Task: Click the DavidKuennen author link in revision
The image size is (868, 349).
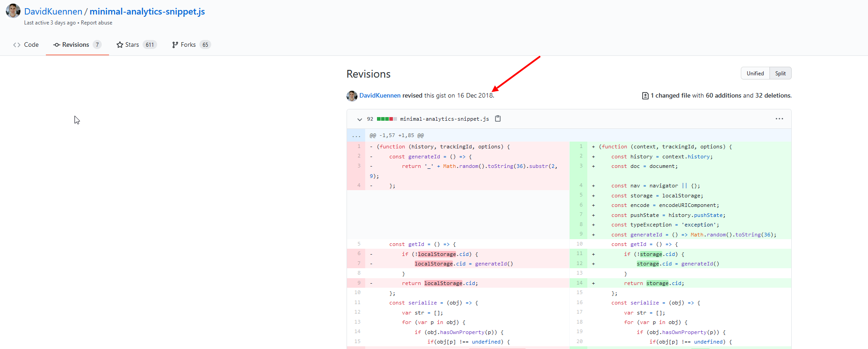Action: tap(380, 96)
